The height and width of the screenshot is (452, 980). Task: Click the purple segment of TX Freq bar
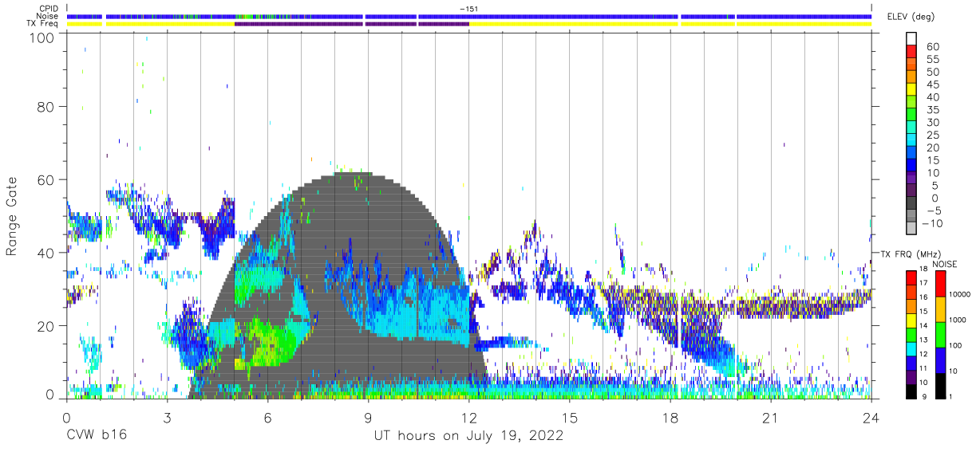pos(351,24)
